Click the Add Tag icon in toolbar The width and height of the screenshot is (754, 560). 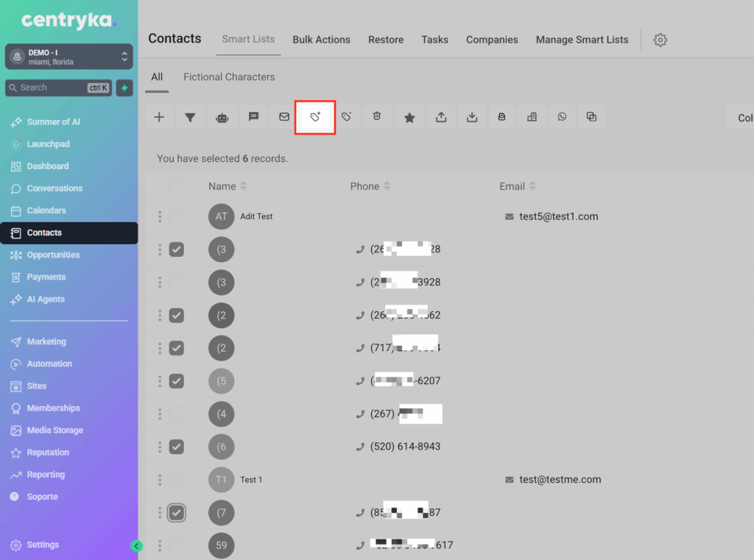pos(315,117)
